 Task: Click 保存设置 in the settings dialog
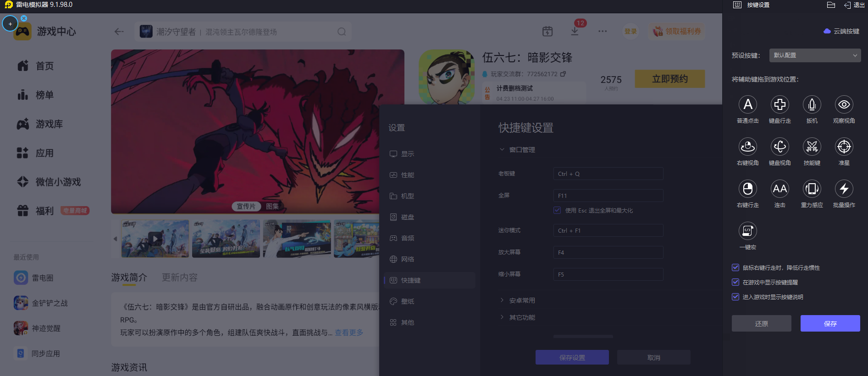[572, 357]
